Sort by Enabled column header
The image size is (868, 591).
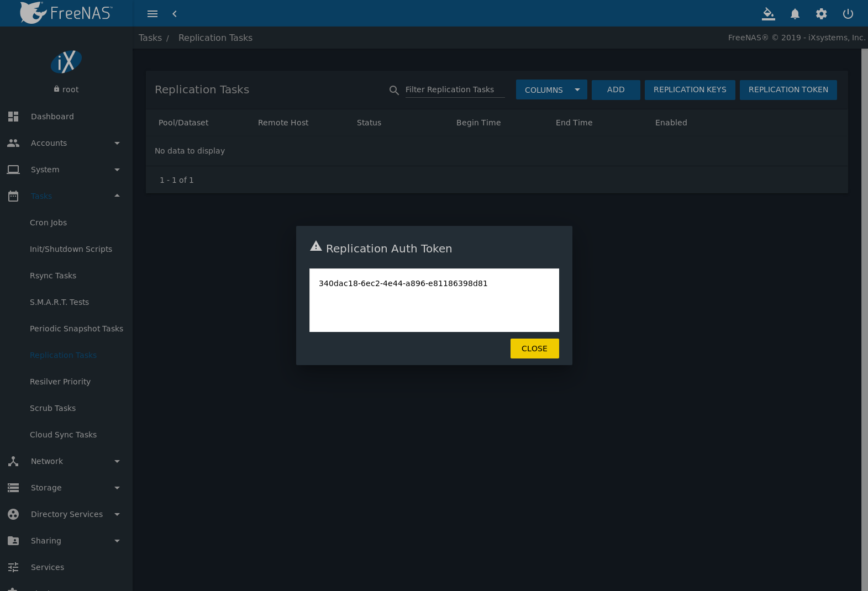tap(671, 123)
